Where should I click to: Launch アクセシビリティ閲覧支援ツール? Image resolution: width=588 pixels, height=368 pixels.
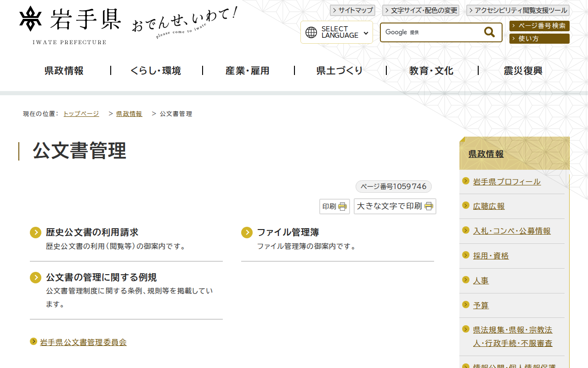click(518, 10)
